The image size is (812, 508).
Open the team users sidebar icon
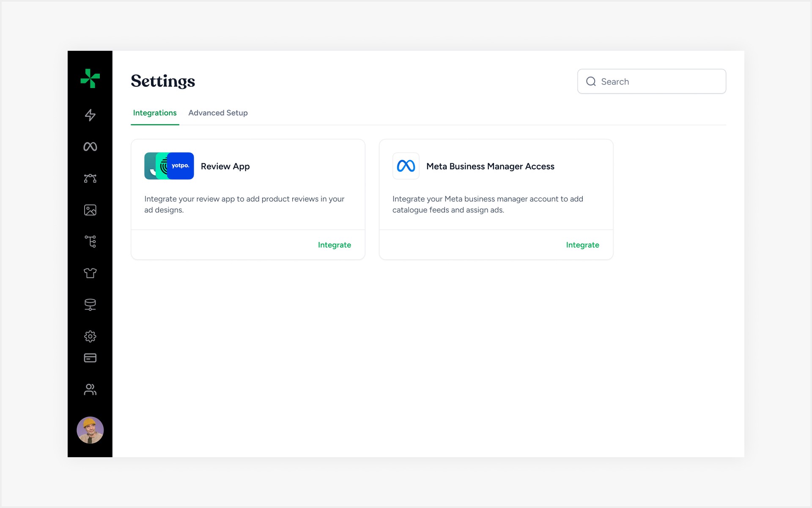(x=90, y=389)
